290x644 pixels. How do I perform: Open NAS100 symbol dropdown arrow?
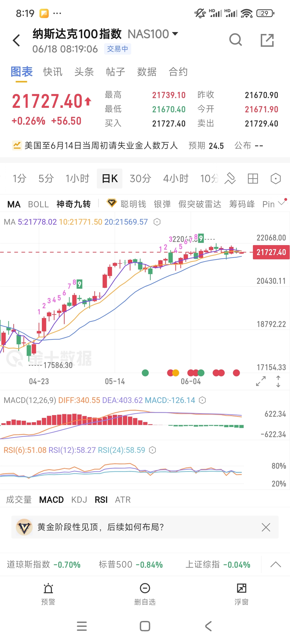[175, 33]
